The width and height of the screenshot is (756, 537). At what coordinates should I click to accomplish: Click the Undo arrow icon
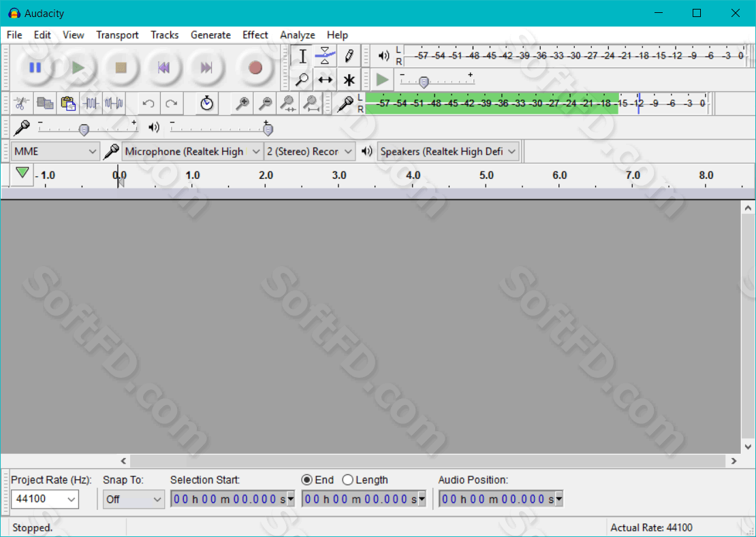[x=148, y=103]
